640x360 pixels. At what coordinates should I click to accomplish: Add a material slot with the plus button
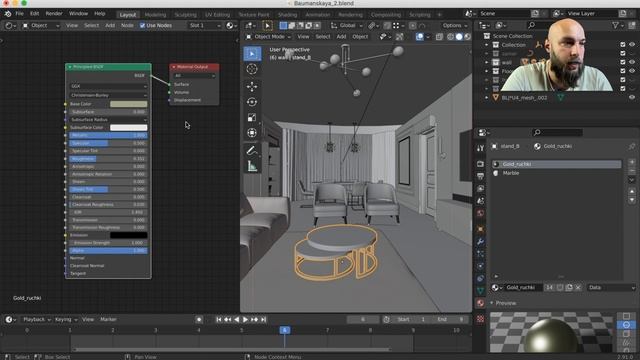click(632, 162)
